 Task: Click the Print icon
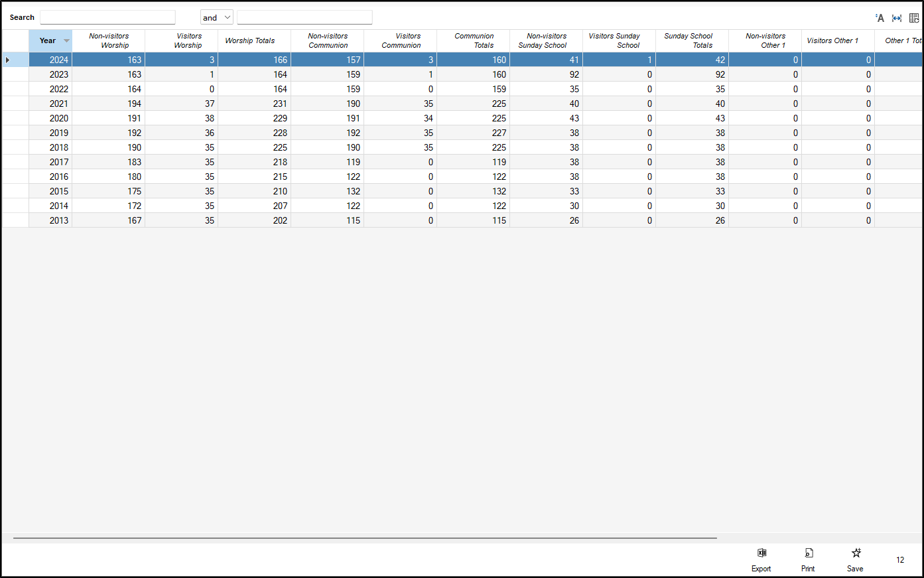[x=808, y=557]
